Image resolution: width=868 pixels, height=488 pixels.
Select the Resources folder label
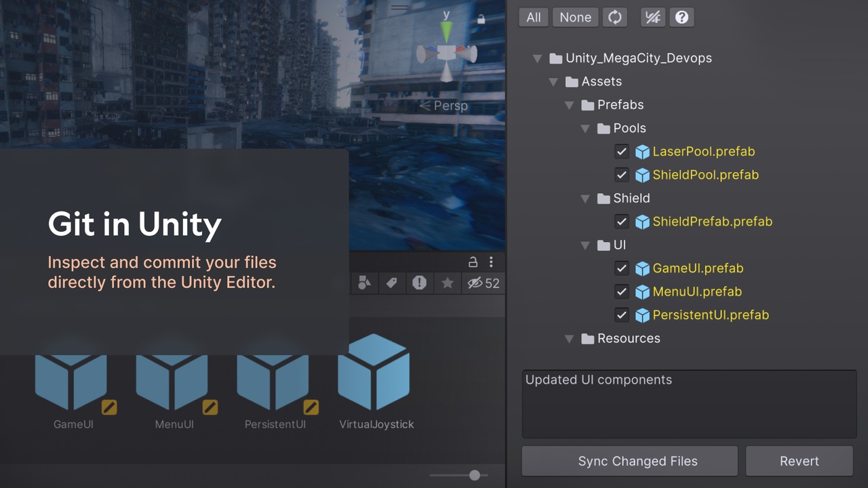click(629, 338)
